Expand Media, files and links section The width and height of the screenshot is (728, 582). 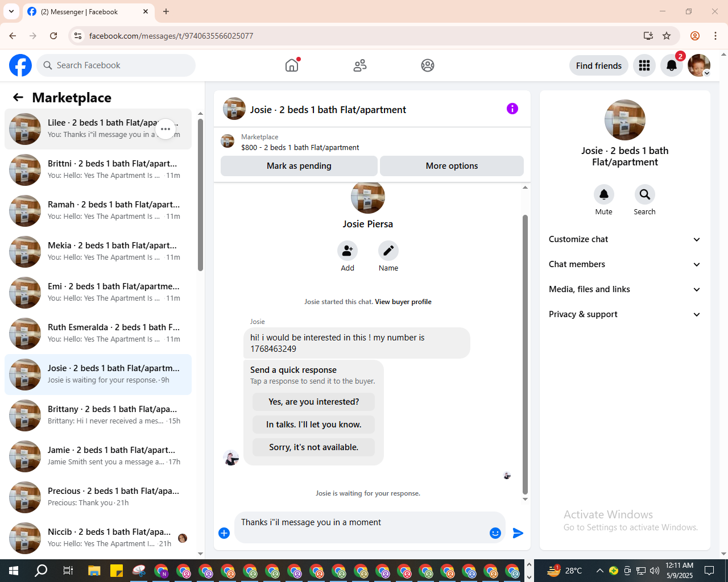[625, 289]
